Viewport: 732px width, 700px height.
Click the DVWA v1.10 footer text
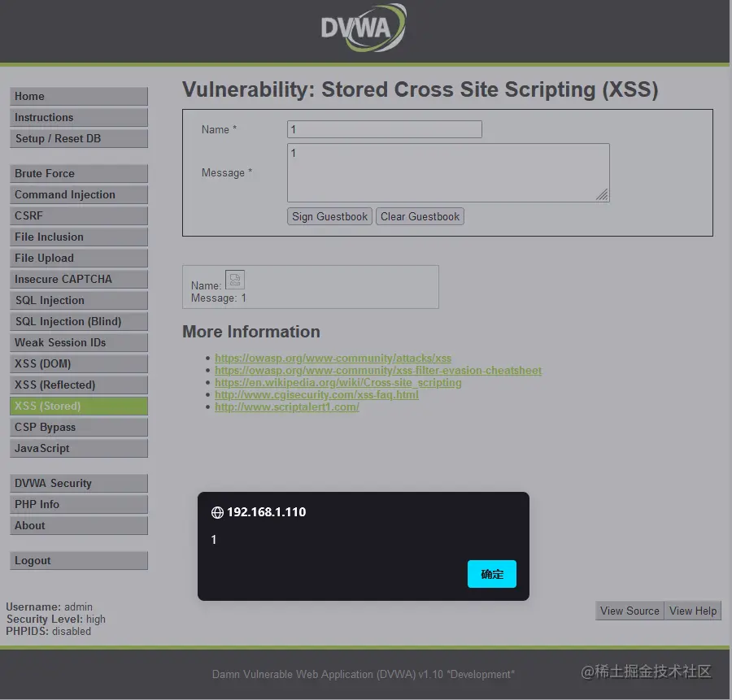click(364, 674)
